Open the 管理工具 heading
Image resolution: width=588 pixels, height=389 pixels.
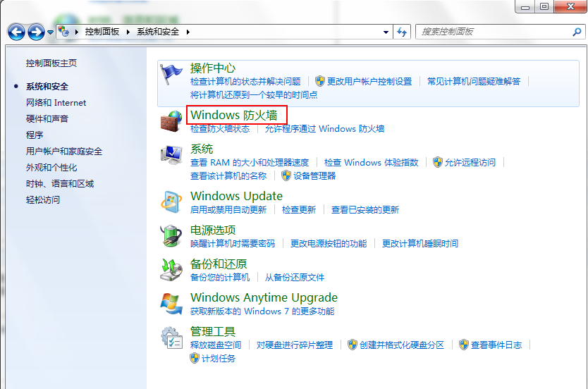213,332
